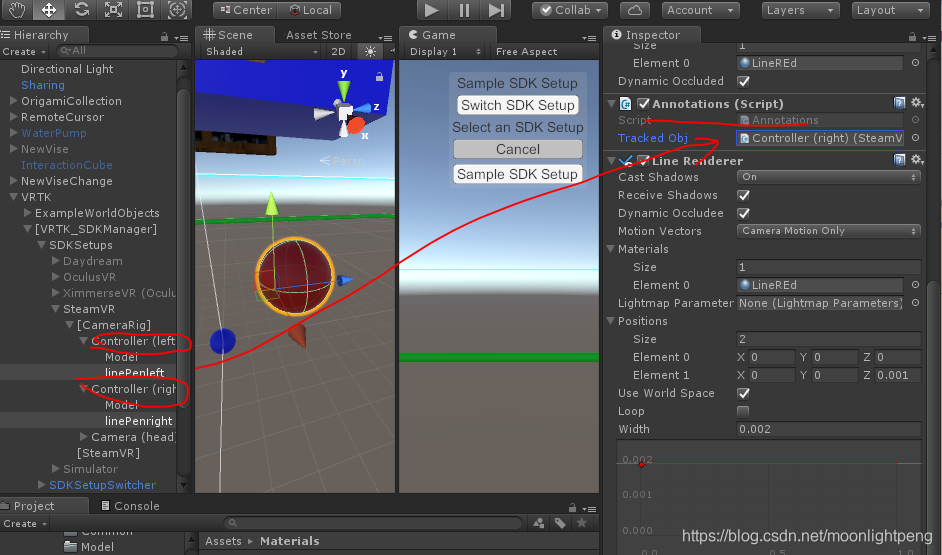Pause the game
942x555 pixels.
[x=464, y=10]
